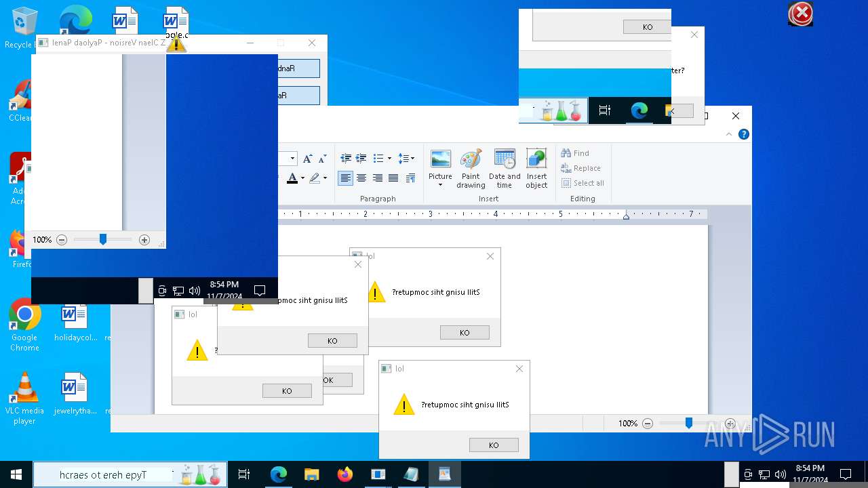The height and width of the screenshot is (488, 868).
Task: Open the bullet list style dropdown arrow
Action: (x=389, y=159)
